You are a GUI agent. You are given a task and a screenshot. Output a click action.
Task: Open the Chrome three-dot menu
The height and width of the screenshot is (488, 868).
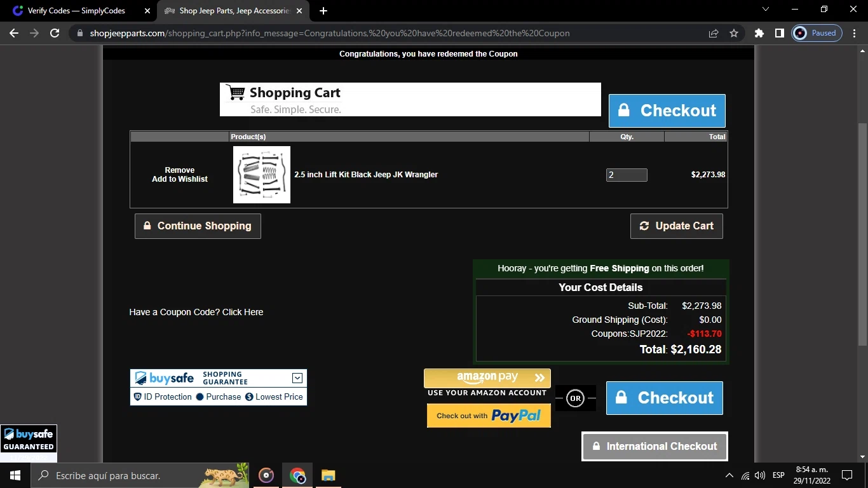tap(855, 33)
